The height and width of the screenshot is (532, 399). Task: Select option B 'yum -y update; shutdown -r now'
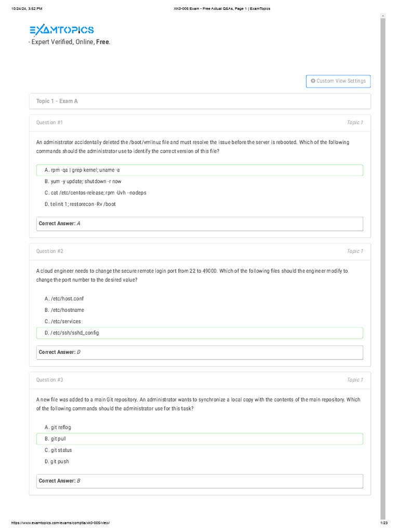pyautogui.click(x=83, y=181)
